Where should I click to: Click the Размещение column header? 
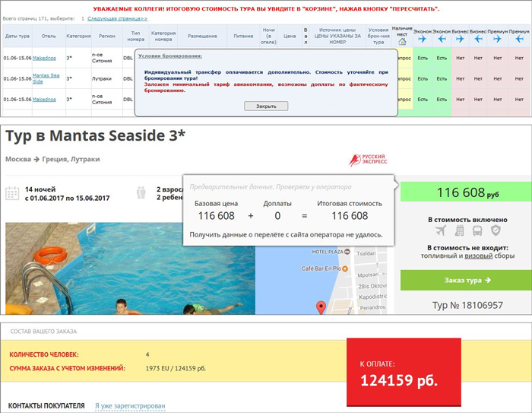click(202, 36)
